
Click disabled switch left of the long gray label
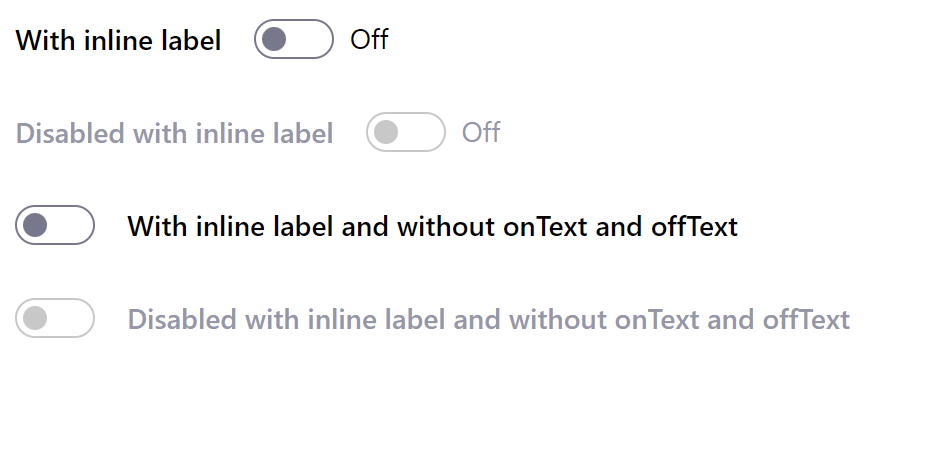[x=55, y=318]
